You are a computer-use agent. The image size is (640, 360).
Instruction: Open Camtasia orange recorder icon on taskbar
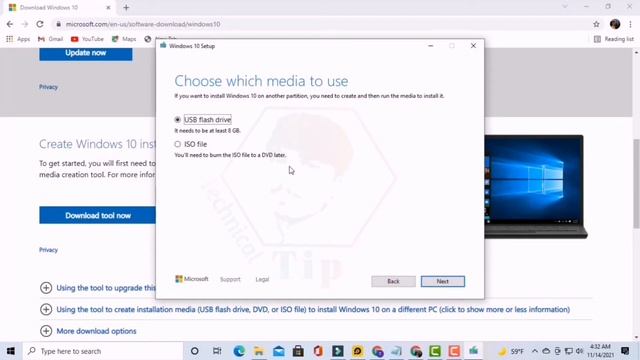454,351
